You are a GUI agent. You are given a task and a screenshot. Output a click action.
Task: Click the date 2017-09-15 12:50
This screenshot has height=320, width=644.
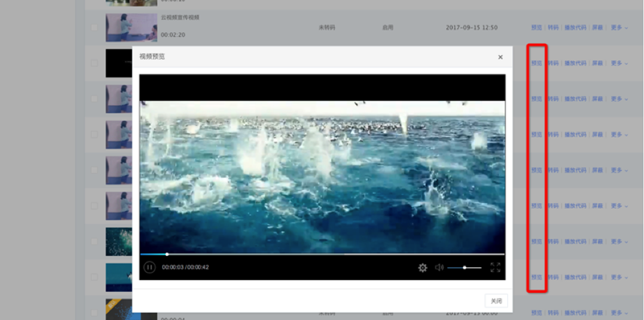(471, 27)
